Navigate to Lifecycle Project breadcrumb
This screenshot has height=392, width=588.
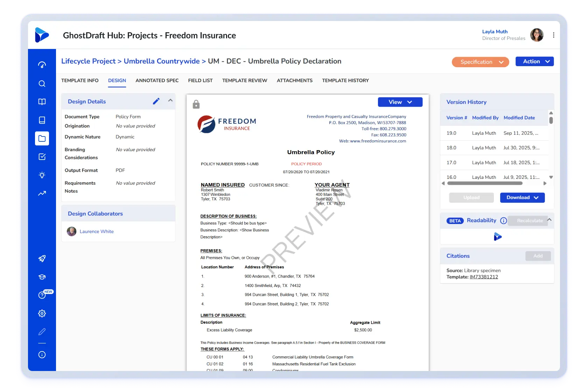[88, 61]
